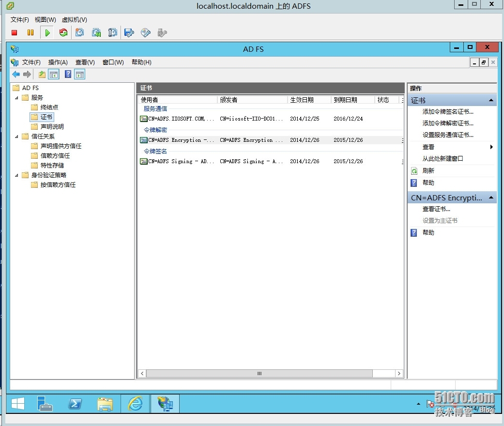Select the CN=ADFS Encryption certificate row
This screenshot has width=504, height=426.
click(x=271, y=140)
